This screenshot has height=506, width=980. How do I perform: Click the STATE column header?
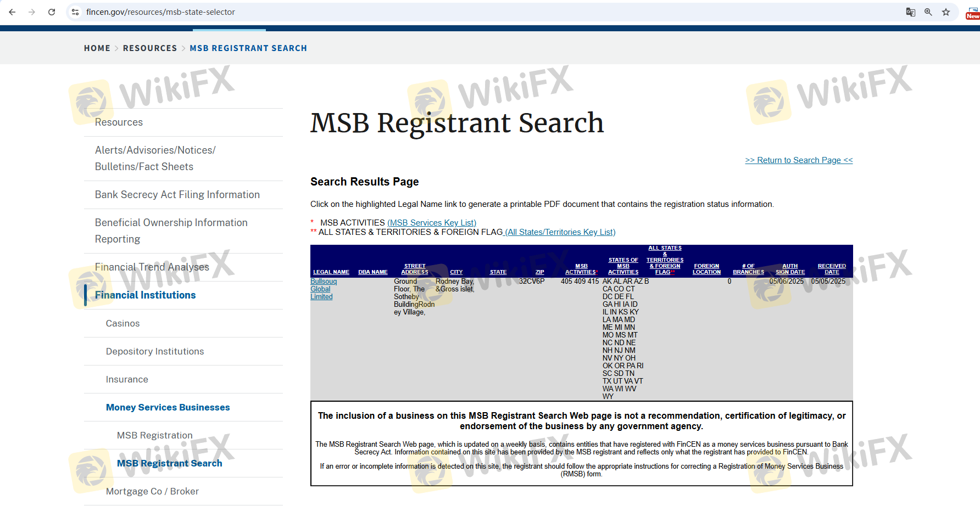tap(498, 272)
